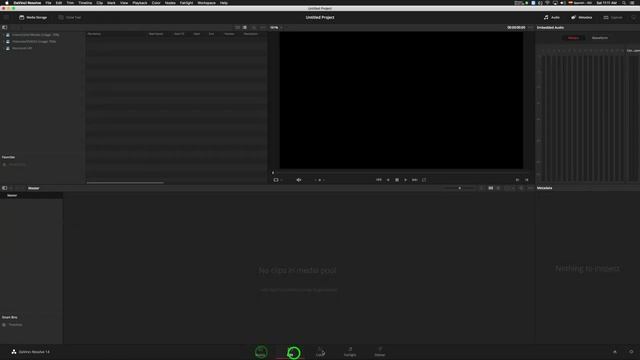Open Project Manager home icon

615,352
